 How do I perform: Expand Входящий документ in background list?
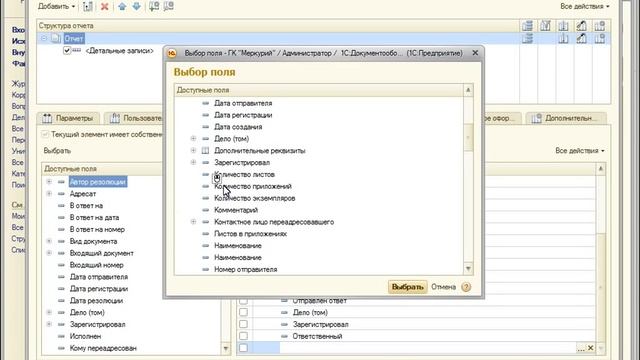(x=49, y=253)
